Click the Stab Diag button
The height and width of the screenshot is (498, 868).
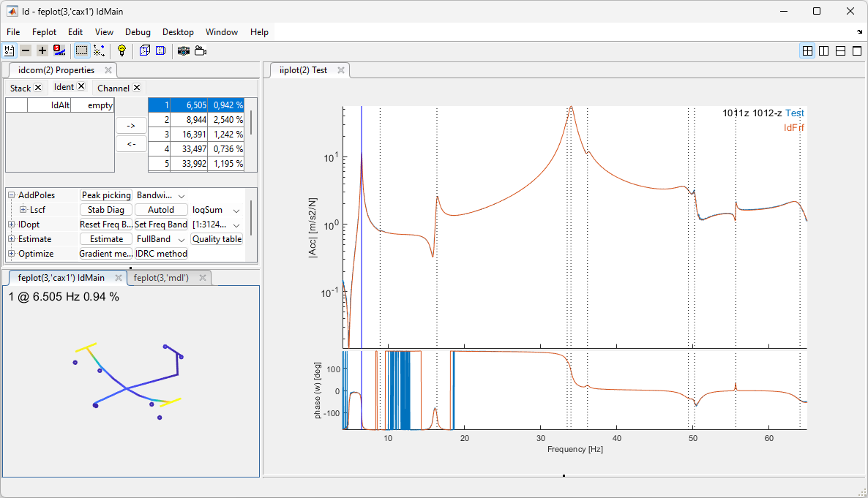click(106, 210)
